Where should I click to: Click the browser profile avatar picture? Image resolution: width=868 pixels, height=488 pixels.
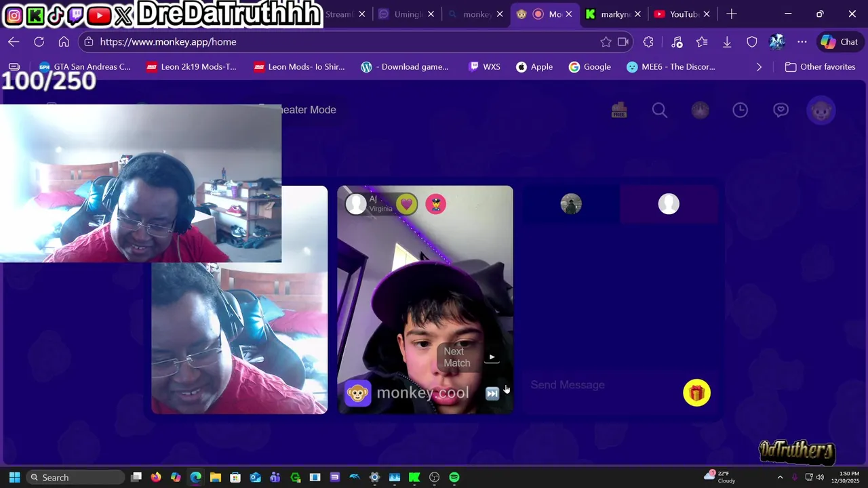777,42
